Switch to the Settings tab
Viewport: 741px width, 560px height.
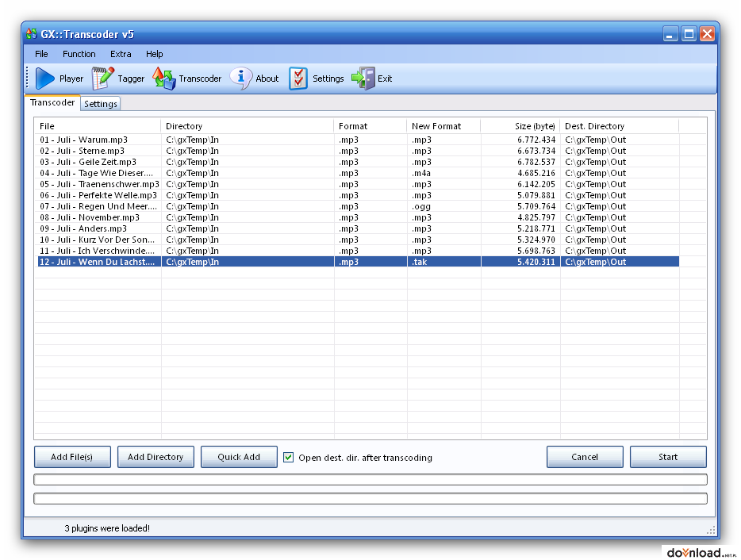[100, 104]
